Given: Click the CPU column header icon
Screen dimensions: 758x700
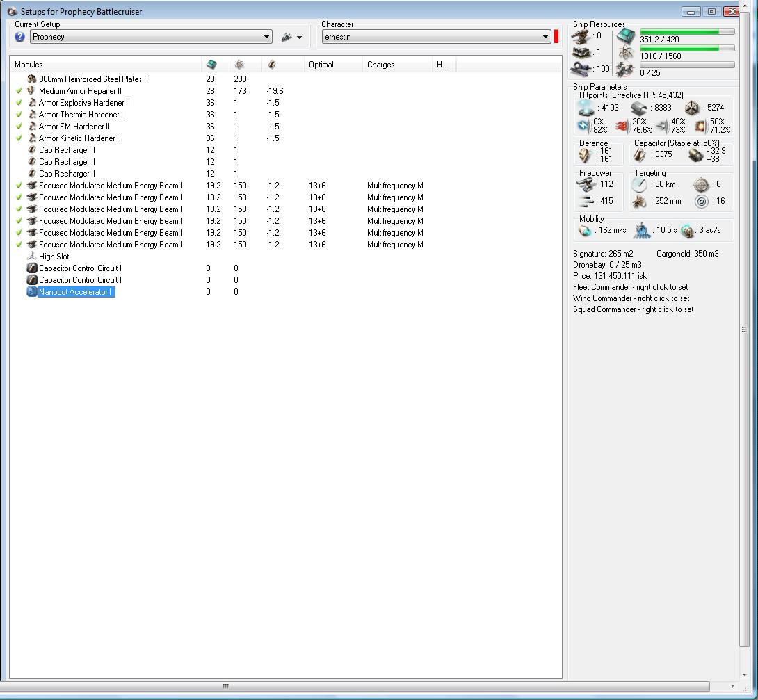Looking at the screenshot, I should 211,64.
